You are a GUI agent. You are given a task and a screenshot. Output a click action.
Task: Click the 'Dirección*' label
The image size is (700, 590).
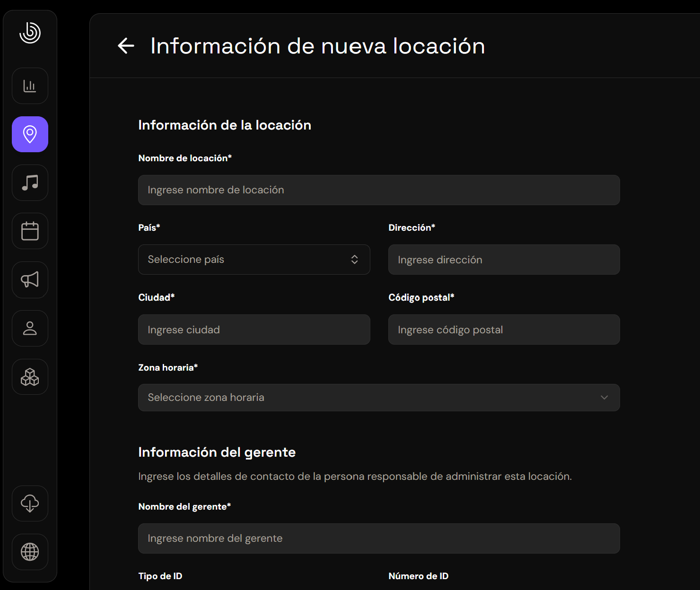point(411,227)
